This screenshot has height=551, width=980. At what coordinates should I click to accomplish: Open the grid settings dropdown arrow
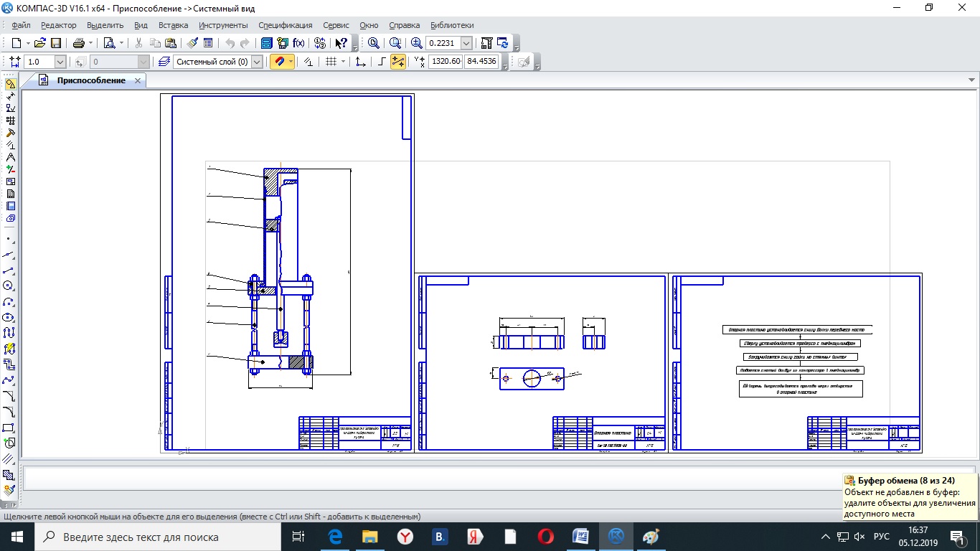coord(343,62)
